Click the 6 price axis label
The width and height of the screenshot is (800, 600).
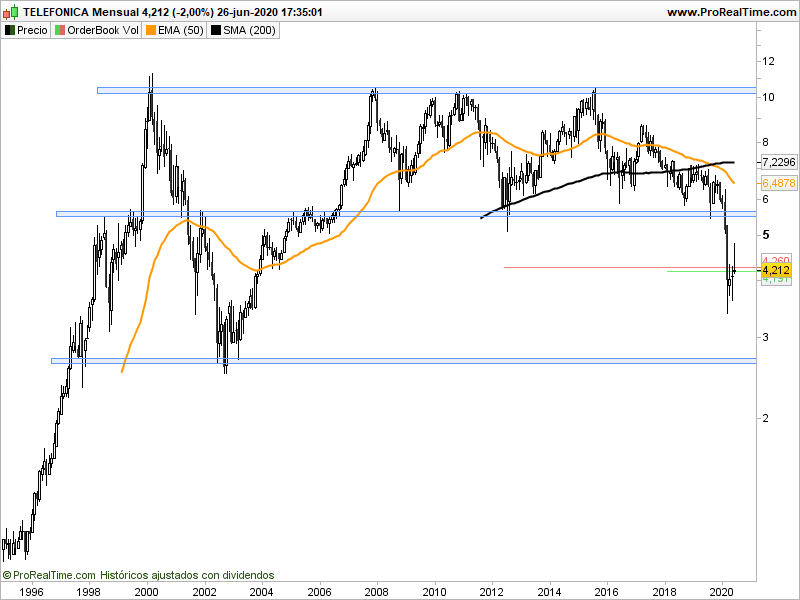tap(765, 199)
